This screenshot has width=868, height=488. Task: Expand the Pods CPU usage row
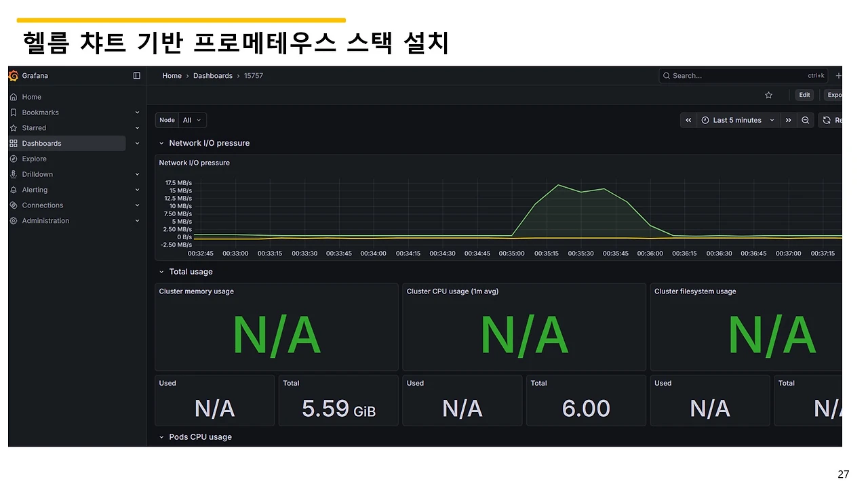point(161,437)
